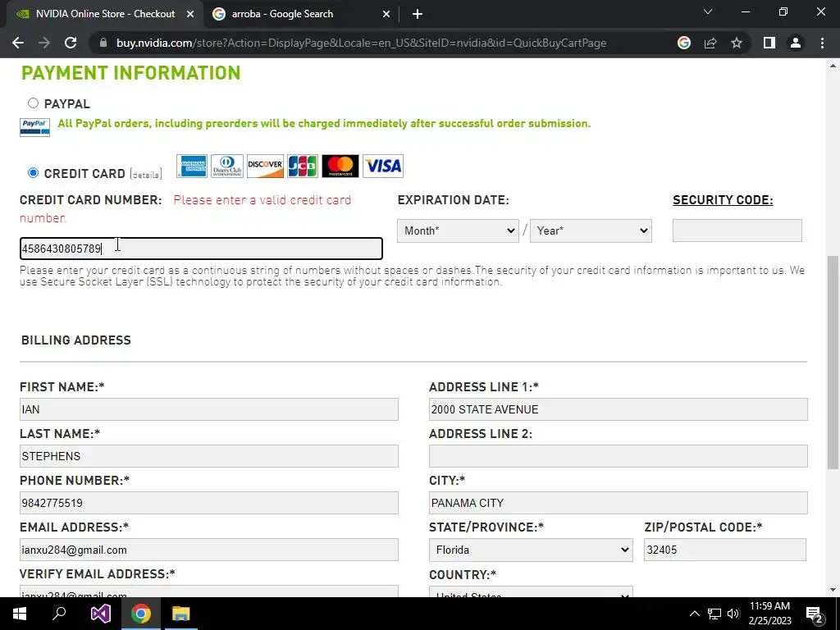The image size is (840, 630).
Task: Click the address bar URL
Action: [x=361, y=43]
